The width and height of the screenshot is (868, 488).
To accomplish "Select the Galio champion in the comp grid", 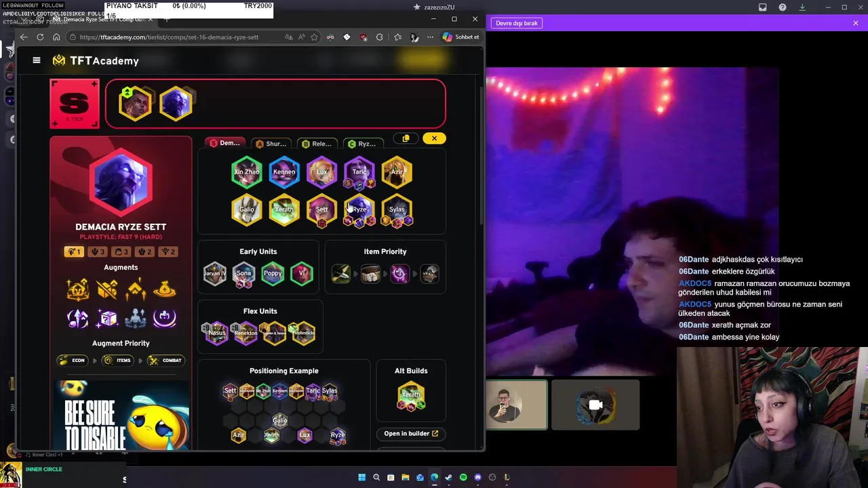I will pos(246,209).
